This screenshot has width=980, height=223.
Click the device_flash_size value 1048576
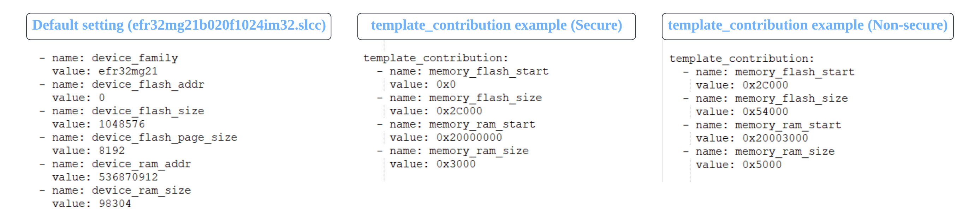click(x=122, y=124)
